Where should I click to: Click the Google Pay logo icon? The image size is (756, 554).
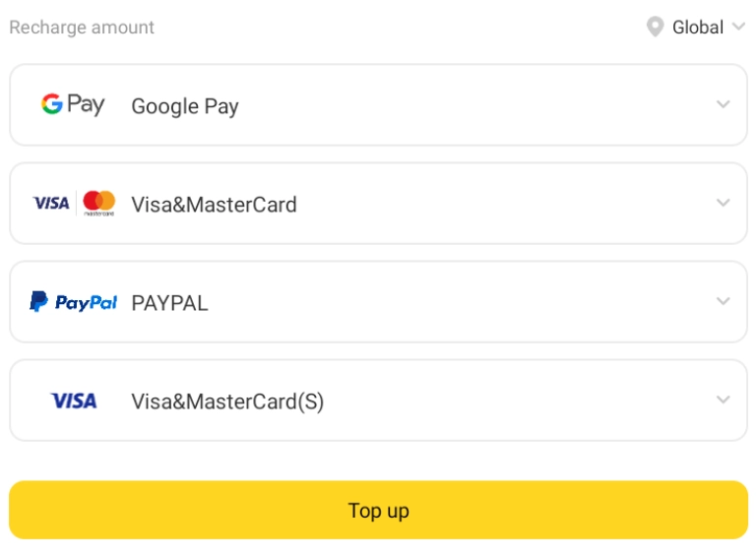73,104
